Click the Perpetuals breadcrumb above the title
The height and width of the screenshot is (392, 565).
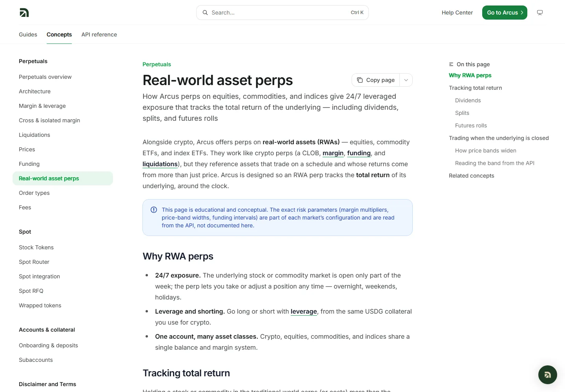[157, 64]
